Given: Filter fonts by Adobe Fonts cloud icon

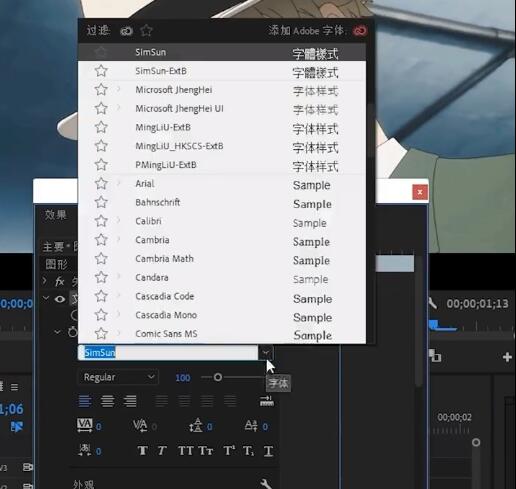Looking at the screenshot, I should pyautogui.click(x=126, y=31).
